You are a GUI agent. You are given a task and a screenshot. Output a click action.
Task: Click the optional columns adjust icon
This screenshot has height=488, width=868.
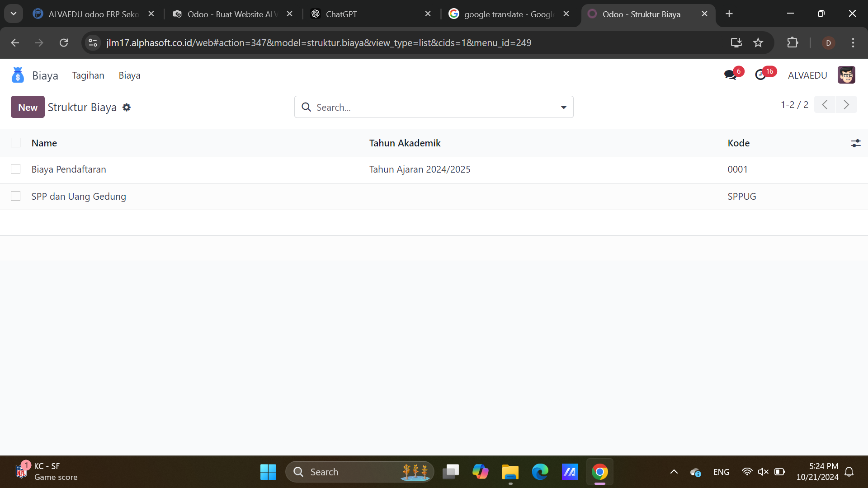855,143
